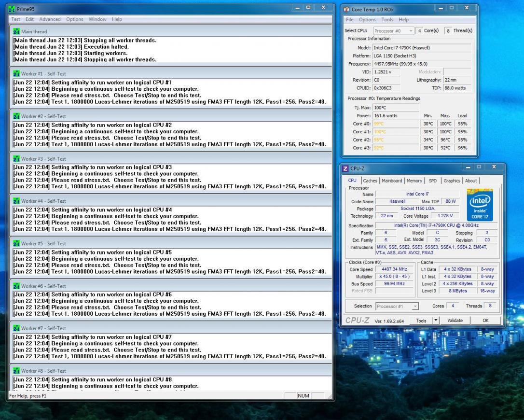
Task: Click the Worker #4 Self-Test icon
Action: [x=16, y=201]
